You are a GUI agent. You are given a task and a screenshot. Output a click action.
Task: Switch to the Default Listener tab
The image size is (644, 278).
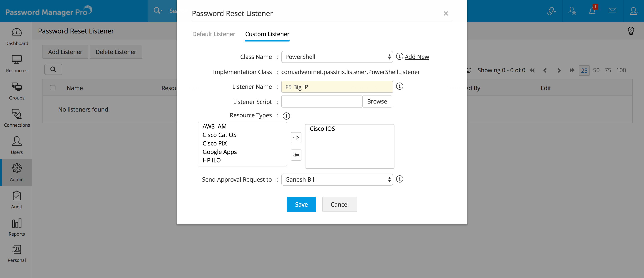click(x=214, y=34)
